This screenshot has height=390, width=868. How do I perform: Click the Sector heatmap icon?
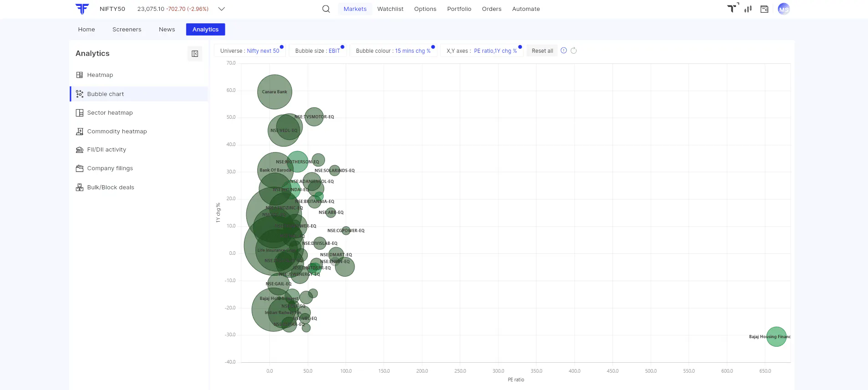click(80, 113)
